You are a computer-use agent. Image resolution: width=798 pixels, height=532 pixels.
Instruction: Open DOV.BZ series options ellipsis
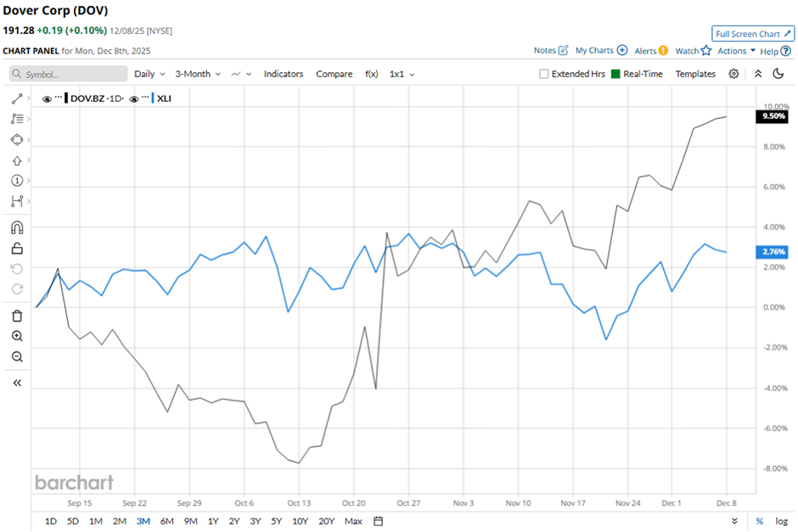59,97
